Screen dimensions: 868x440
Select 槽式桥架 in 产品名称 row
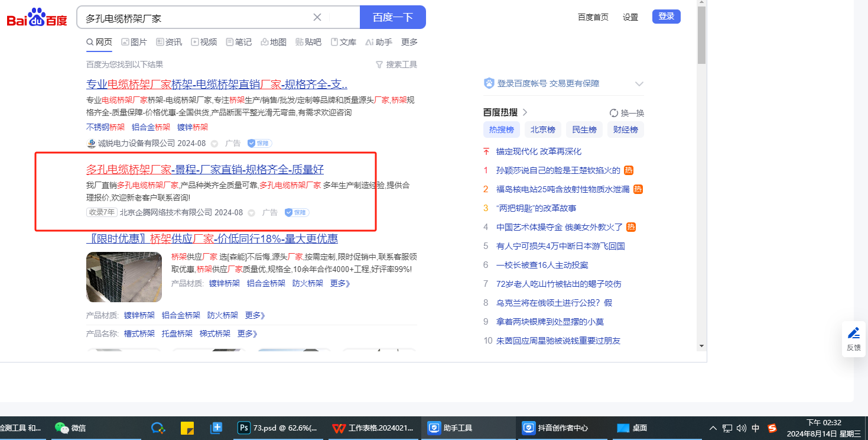(139, 334)
